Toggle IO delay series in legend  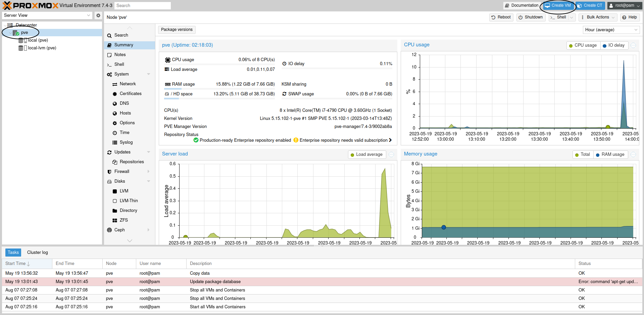(x=614, y=45)
